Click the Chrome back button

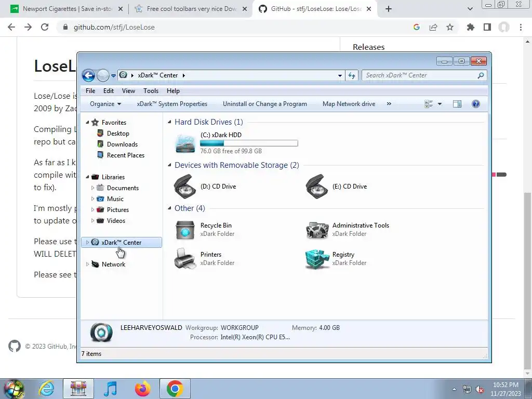click(11, 27)
